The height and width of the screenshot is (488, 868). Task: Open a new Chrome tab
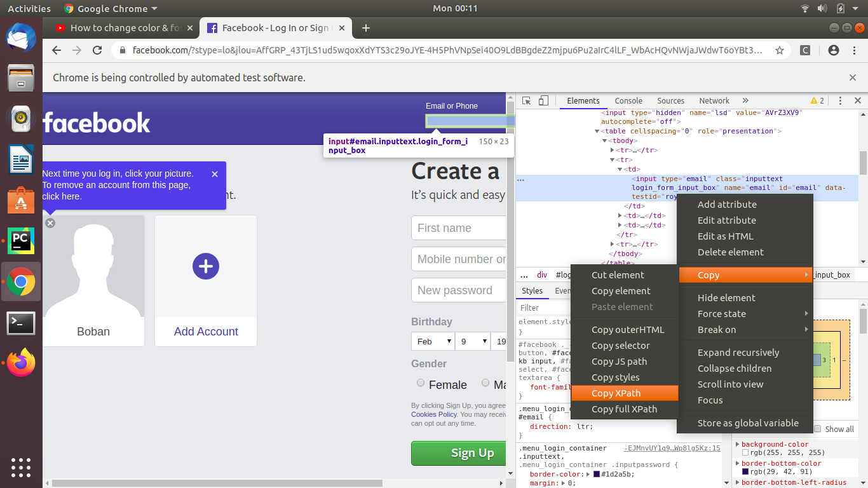(x=365, y=28)
